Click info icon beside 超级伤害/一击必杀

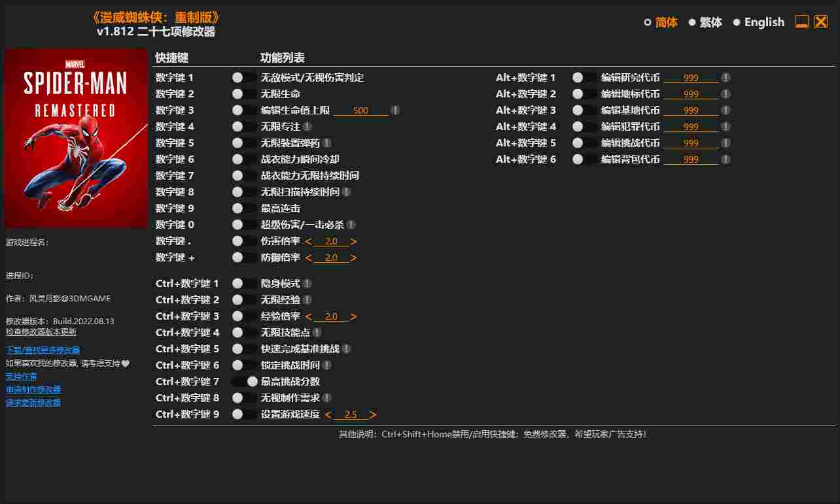pos(351,225)
